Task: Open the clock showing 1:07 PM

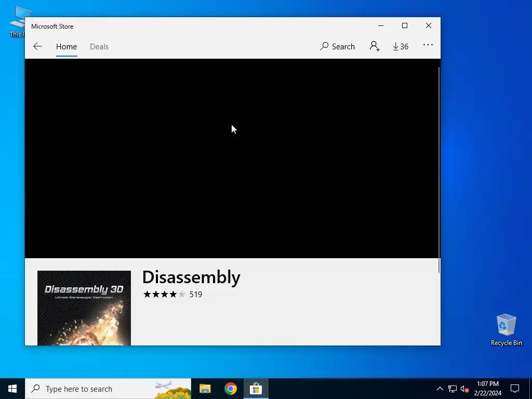Action: click(x=487, y=389)
